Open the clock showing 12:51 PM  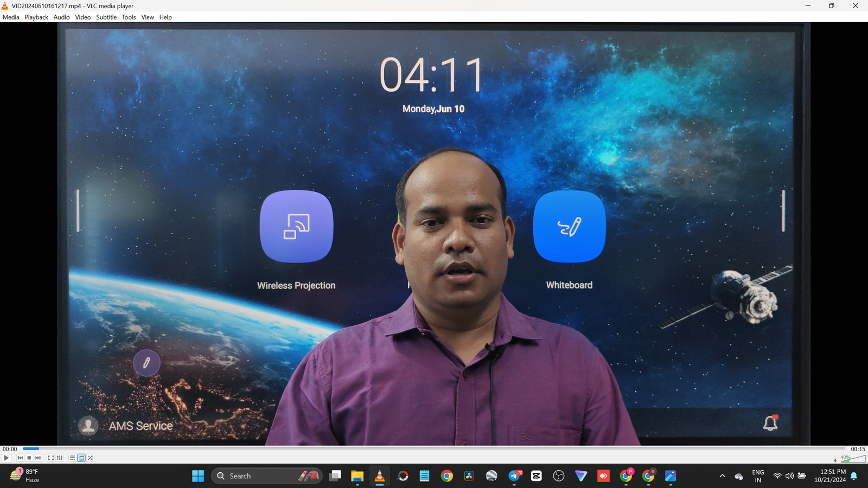click(x=830, y=476)
